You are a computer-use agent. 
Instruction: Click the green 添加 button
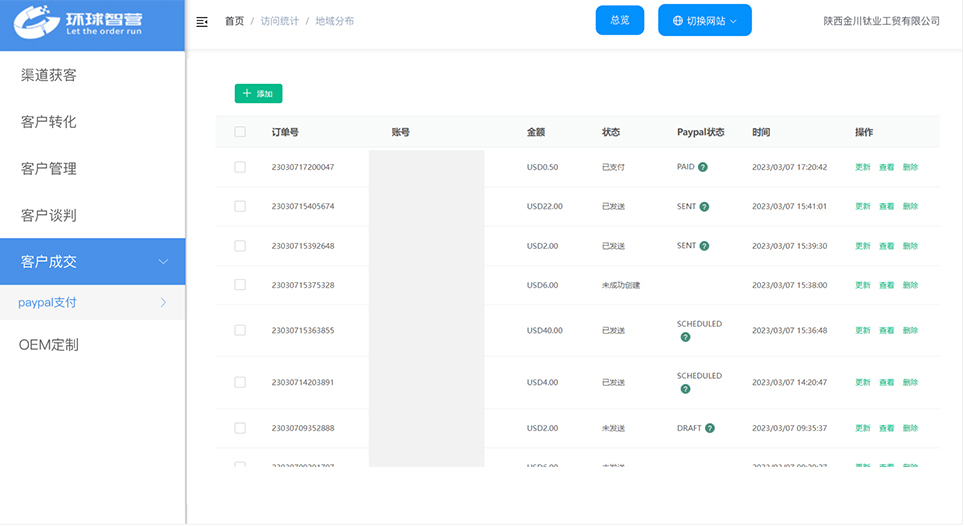click(258, 94)
